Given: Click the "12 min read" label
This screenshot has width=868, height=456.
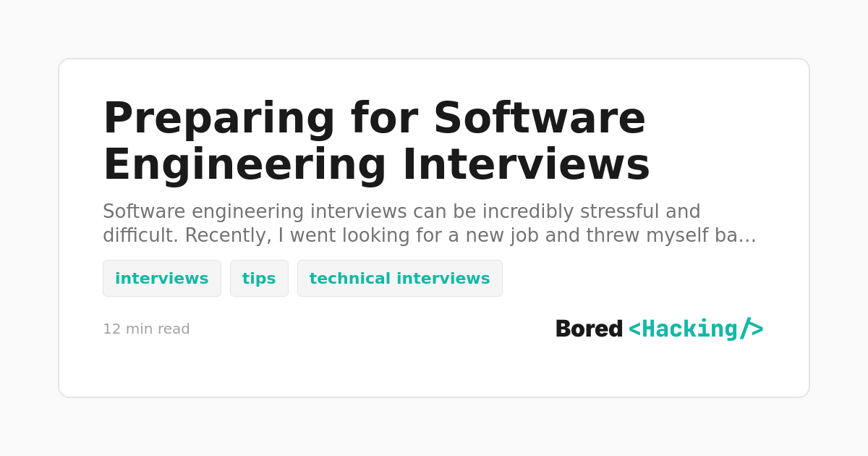Looking at the screenshot, I should pos(146,329).
